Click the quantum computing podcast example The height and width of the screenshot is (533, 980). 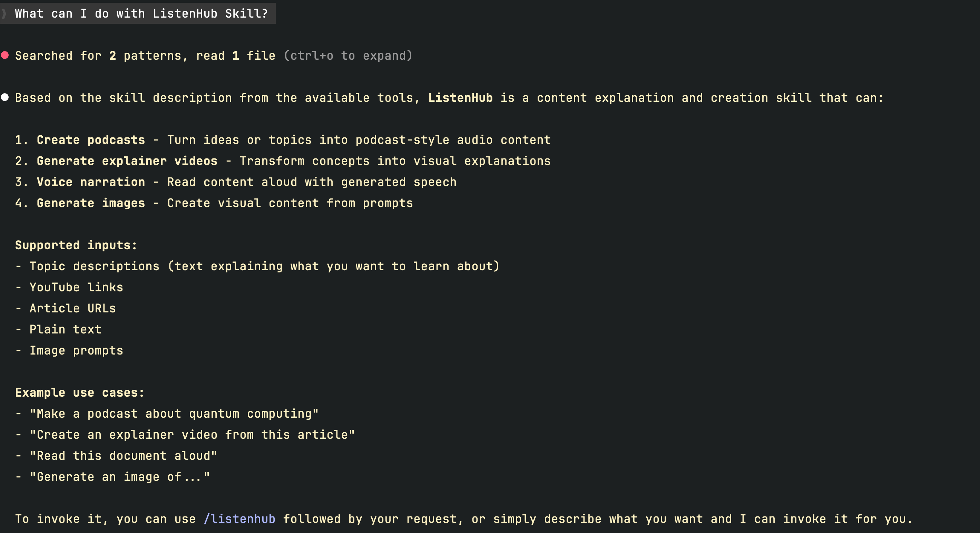tap(174, 414)
